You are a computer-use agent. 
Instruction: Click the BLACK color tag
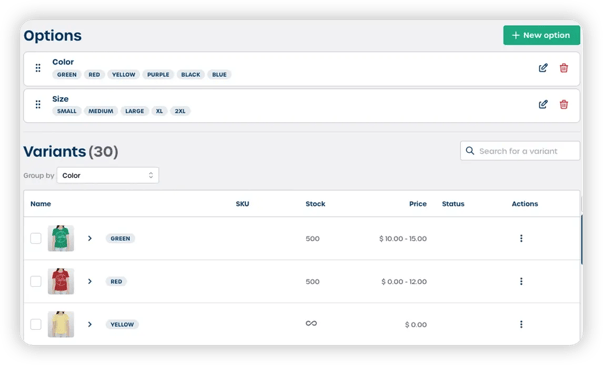(x=191, y=75)
